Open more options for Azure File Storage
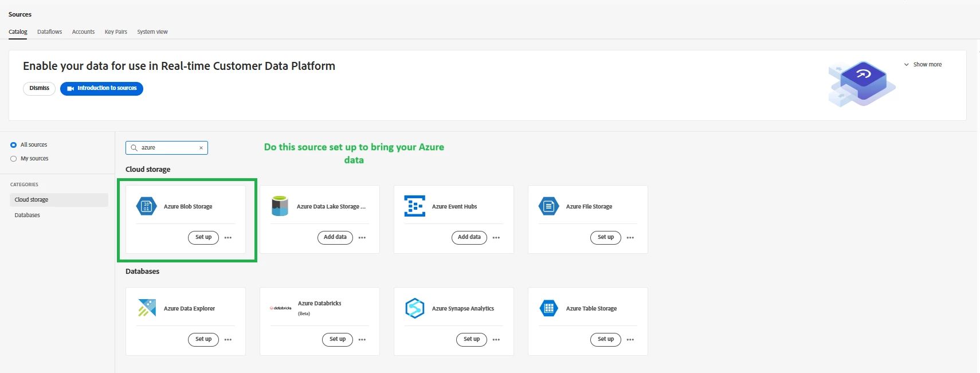Screen dimensions: 980x373 [x=630, y=238]
